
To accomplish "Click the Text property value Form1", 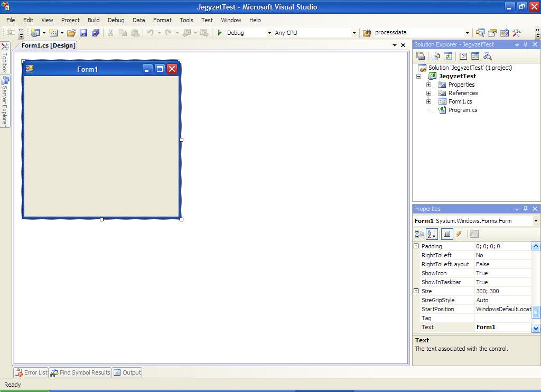I will click(503, 327).
